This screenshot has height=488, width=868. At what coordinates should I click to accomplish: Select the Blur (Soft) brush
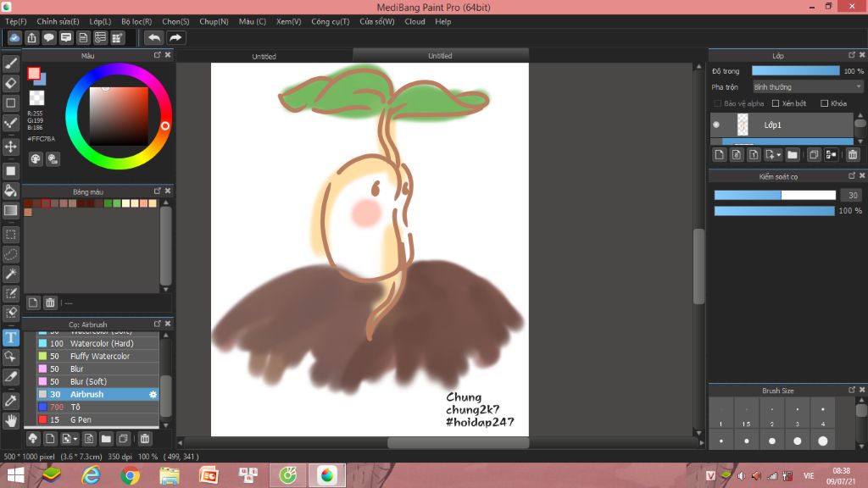(x=98, y=382)
